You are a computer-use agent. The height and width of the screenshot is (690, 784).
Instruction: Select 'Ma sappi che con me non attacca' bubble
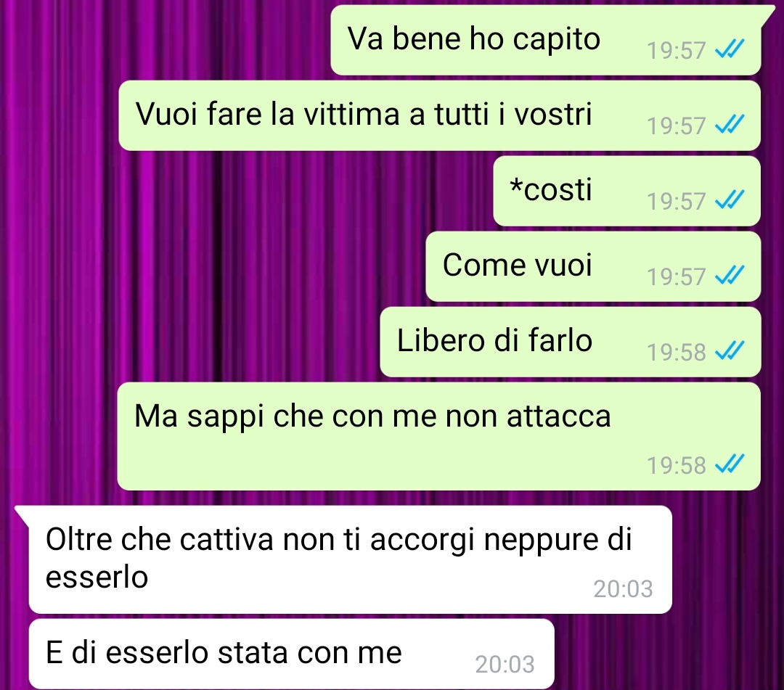(439, 436)
